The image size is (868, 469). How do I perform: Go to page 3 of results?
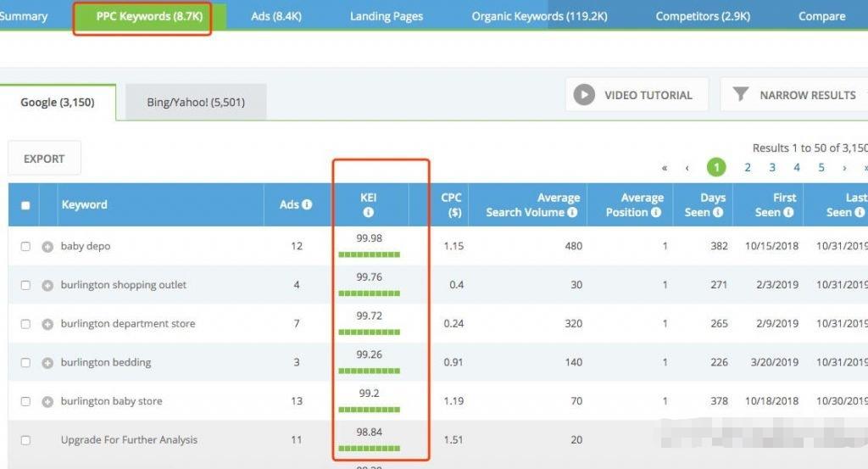[771, 167]
